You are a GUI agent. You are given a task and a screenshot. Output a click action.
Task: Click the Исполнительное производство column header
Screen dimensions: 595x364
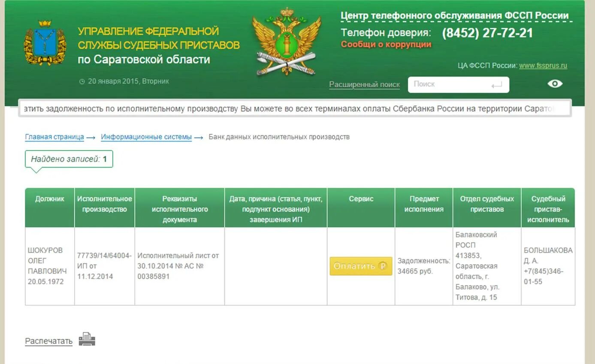[x=105, y=208]
